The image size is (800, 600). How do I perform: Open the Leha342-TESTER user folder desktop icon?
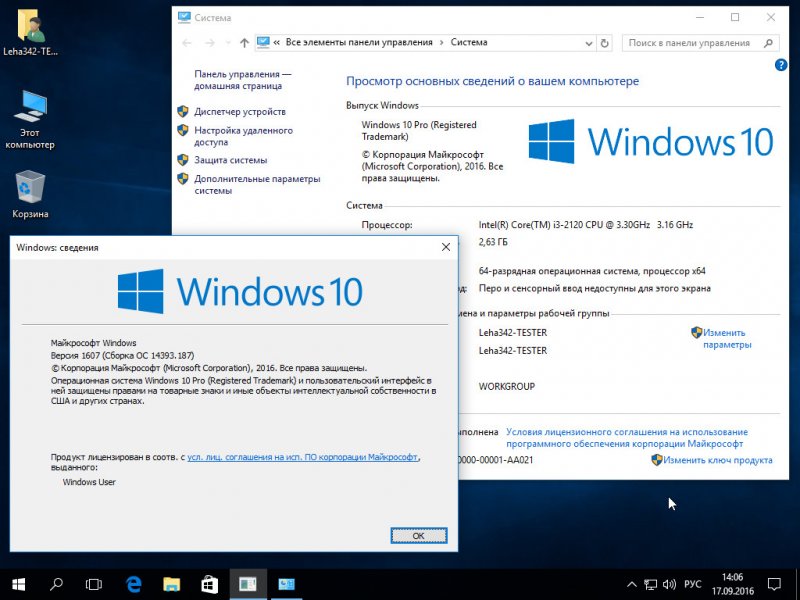pyautogui.click(x=30, y=32)
